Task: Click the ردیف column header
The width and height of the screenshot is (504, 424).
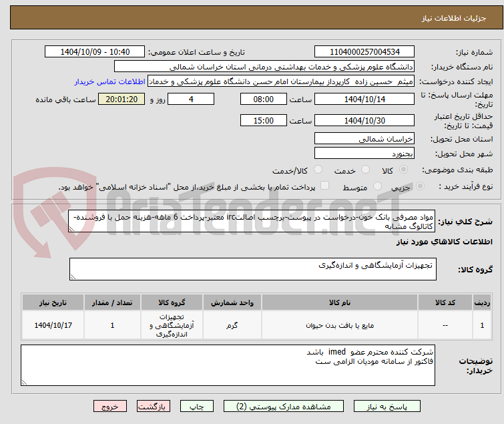Action: click(x=482, y=302)
